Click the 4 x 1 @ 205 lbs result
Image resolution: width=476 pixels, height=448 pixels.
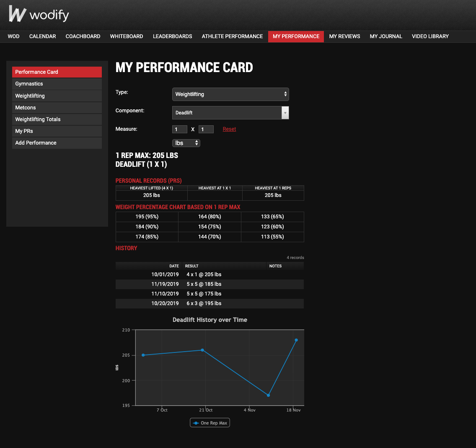204,274
